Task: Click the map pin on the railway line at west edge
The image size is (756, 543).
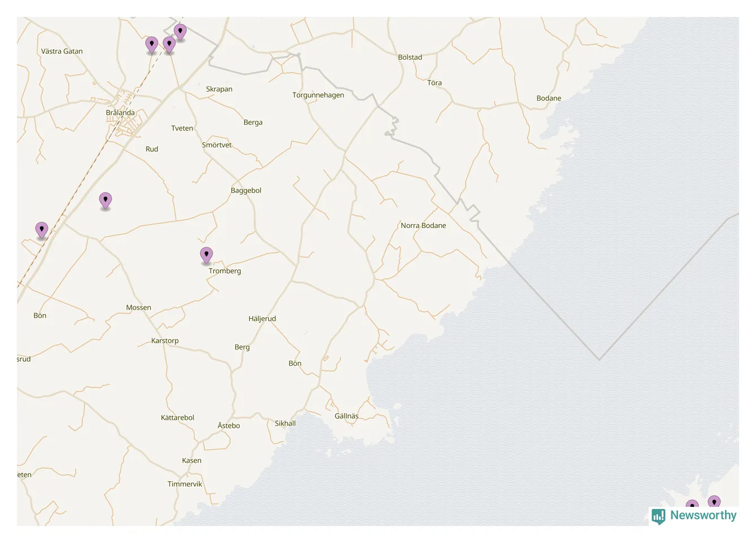Action: point(42,230)
